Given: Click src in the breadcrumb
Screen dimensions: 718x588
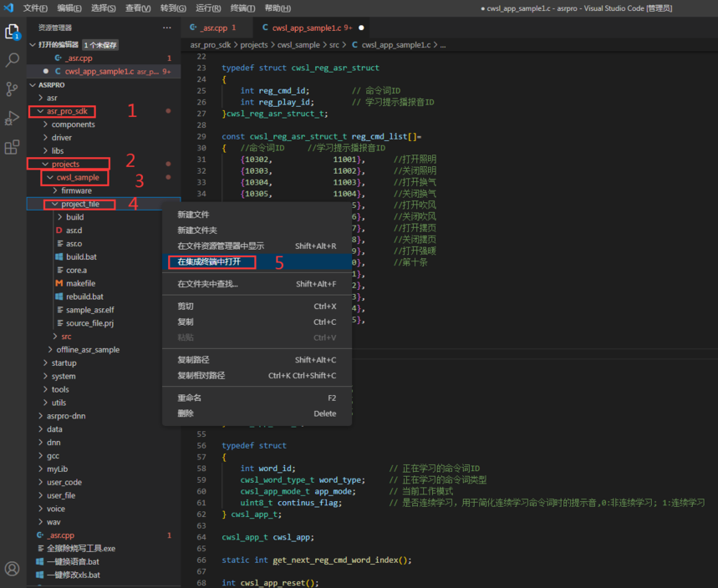Looking at the screenshot, I should (334, 45).
